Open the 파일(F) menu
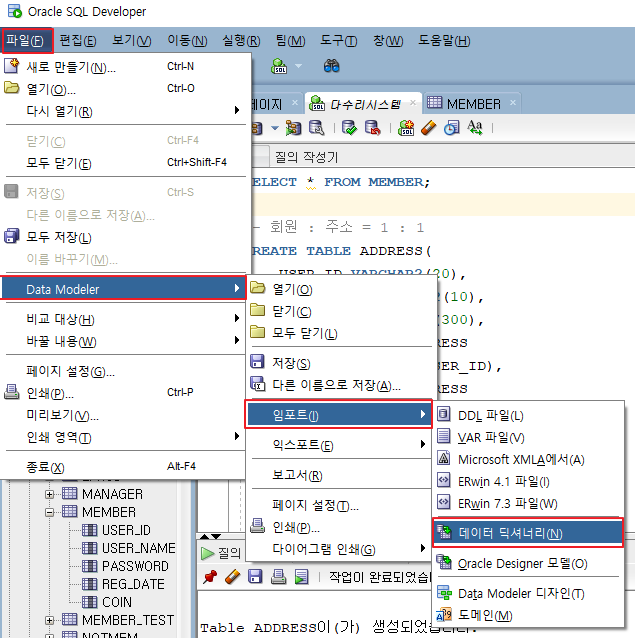 pyautogui.click(x=27, y=41)
